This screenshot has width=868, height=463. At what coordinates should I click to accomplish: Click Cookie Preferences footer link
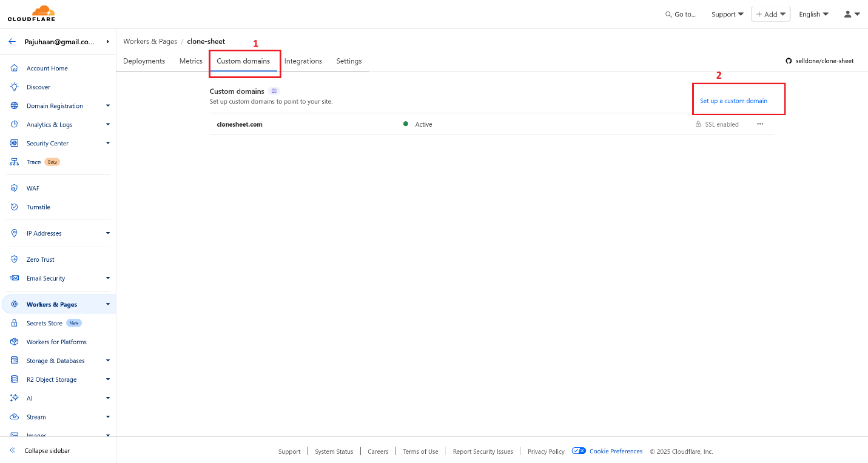[x=616, y=451]
